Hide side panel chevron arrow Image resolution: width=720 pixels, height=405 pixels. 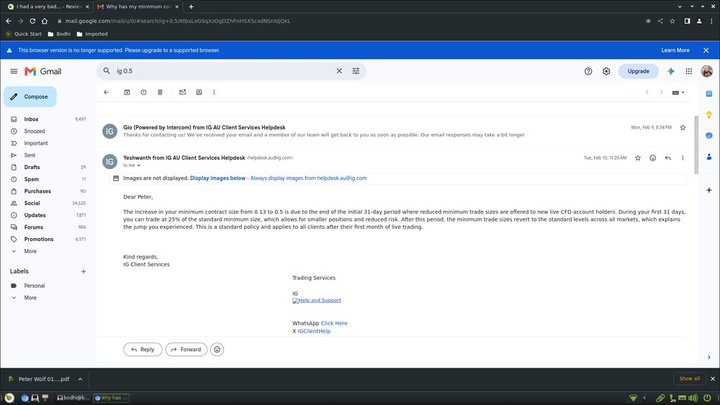(x=709, y=357)
